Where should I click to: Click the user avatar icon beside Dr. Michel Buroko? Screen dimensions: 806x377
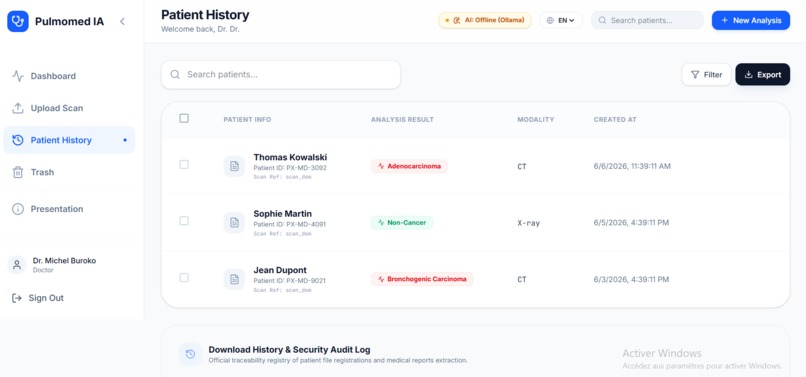17,265
